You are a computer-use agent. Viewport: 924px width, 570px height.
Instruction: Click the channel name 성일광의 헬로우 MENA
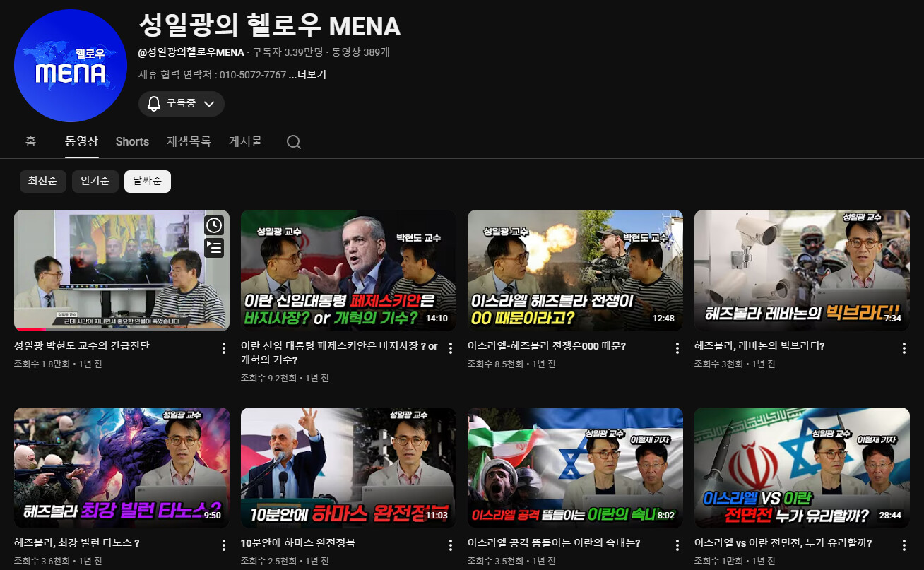270,27
